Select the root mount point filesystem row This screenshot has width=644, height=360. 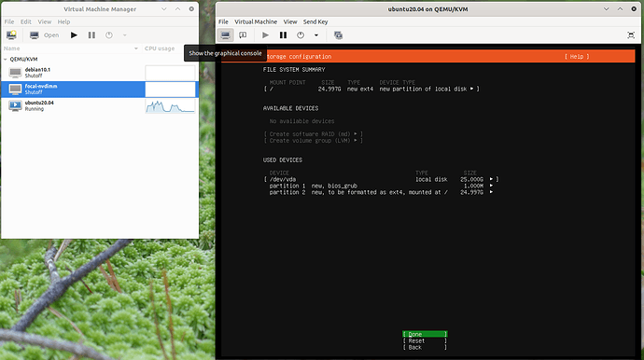(x=371, y=90)
